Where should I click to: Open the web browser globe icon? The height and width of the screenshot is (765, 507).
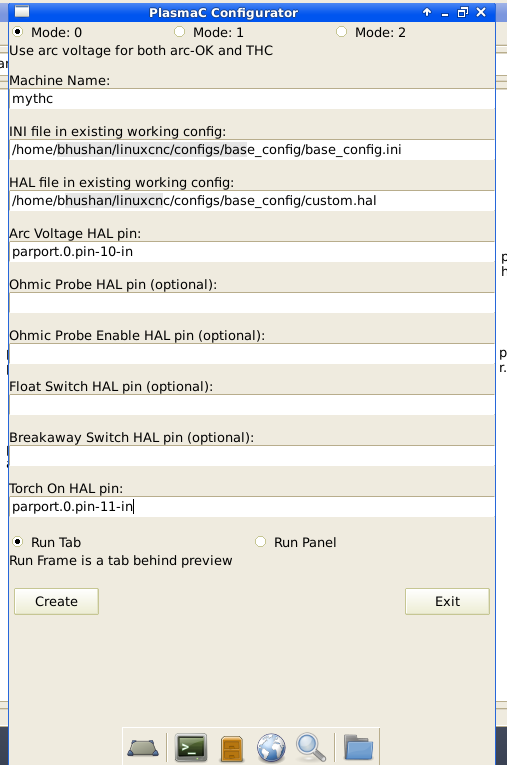coord(271,747)
